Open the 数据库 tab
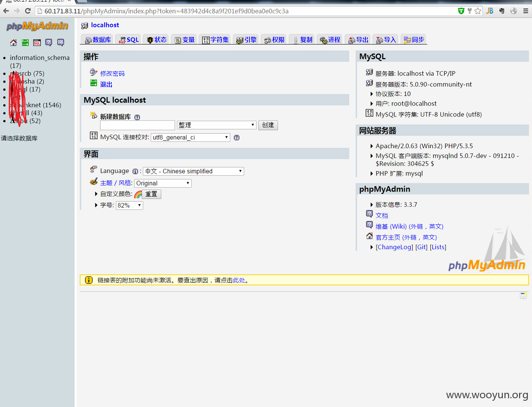This screenshot has width=532, height=407. click(98, 40)
